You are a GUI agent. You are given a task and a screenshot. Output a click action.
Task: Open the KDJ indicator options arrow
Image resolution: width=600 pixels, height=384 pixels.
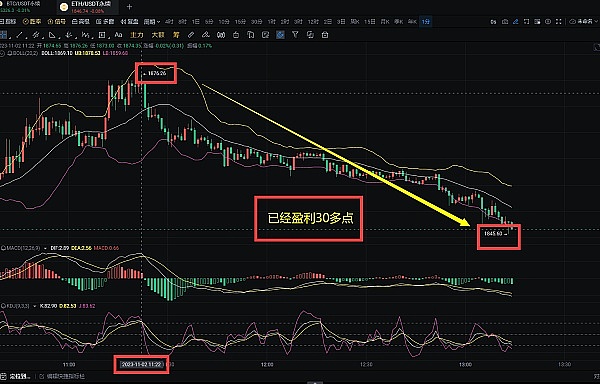coord(35,306)
